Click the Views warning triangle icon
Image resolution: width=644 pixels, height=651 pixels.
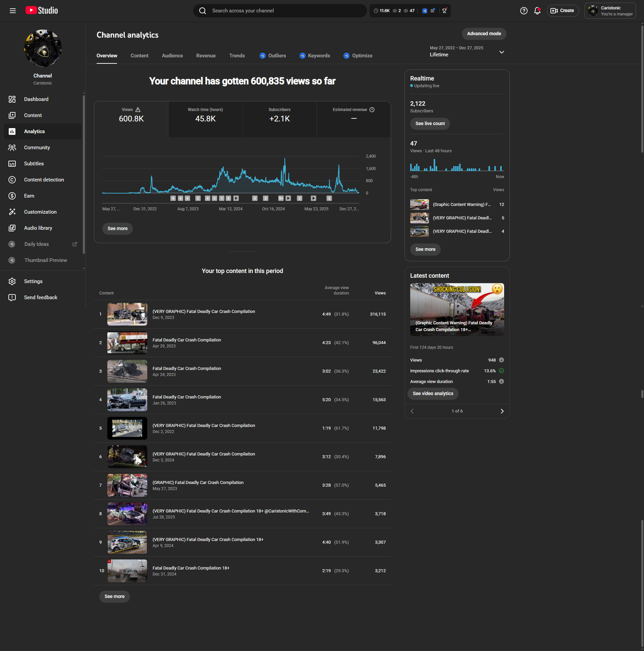click(x=138, y=110)
